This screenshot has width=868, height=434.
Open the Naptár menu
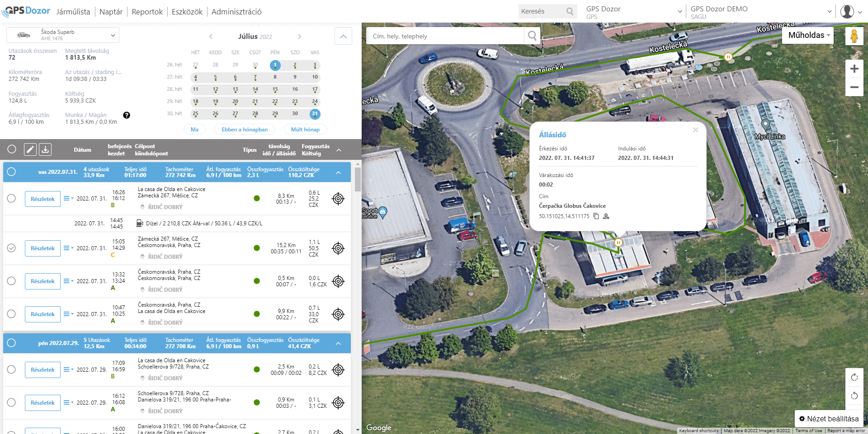(111, 12)
